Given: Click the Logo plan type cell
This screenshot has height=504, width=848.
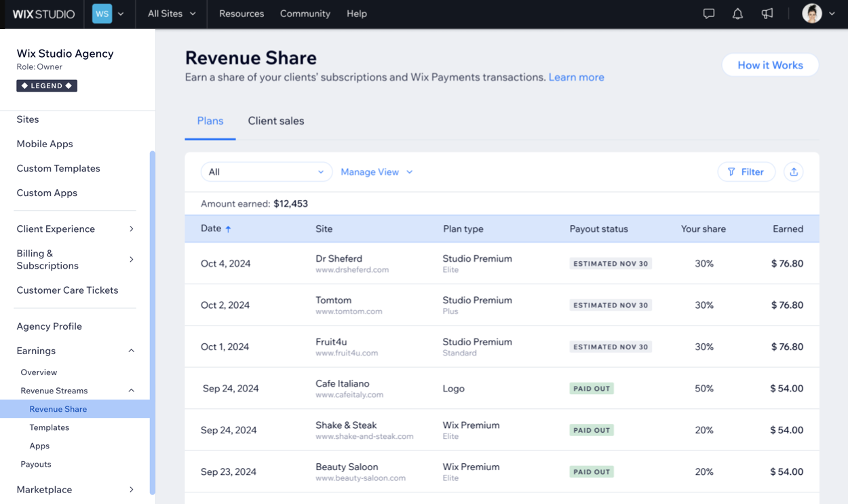Looking at the screenshot, I should pos(454,389).
